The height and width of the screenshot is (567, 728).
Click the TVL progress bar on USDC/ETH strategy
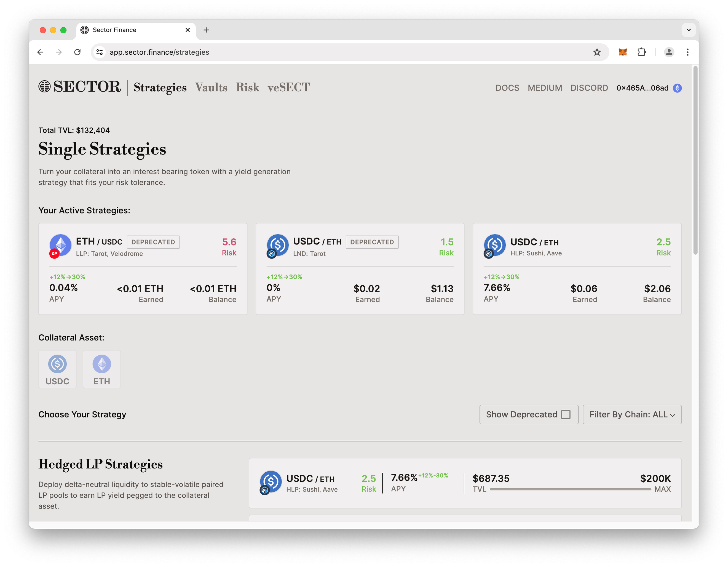click(x=570, y=489)
